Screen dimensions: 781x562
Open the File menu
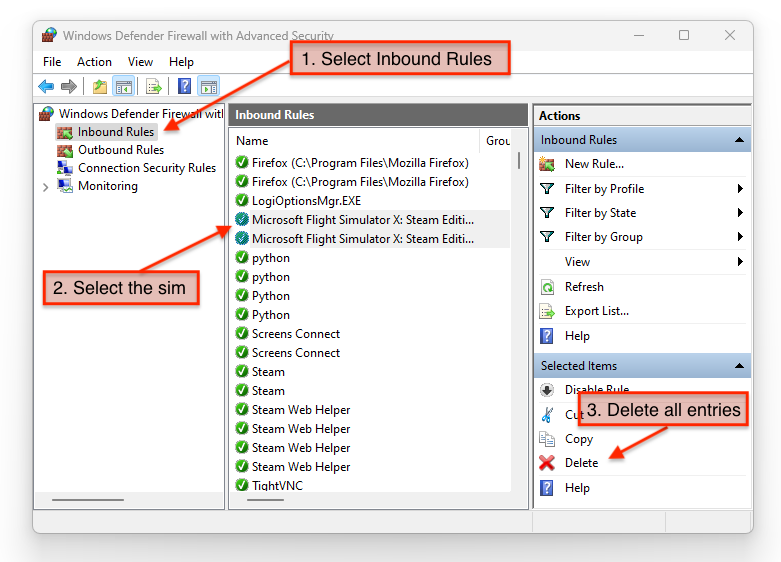pos(52,62)
